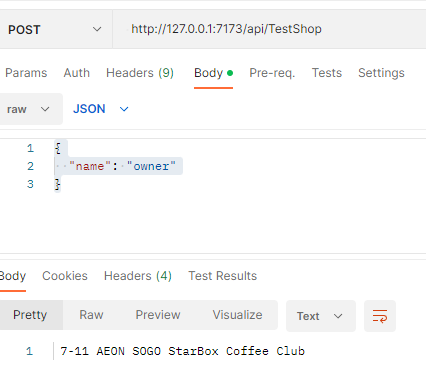The image size is (426, 383).
Task: Select the request Body tab
Action: tap(213, 73)
